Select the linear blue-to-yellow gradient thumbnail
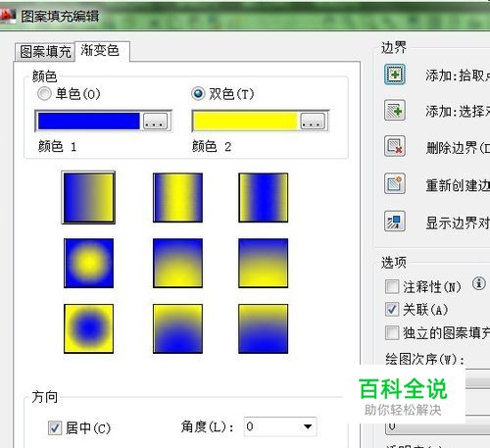This screenshot has height=448, width=490. pos(88,198)
